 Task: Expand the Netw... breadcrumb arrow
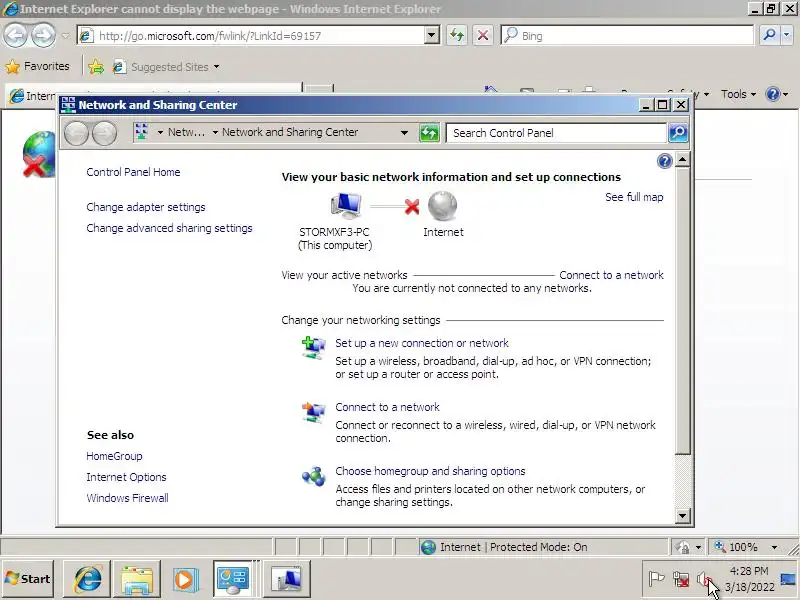[215, 133]
